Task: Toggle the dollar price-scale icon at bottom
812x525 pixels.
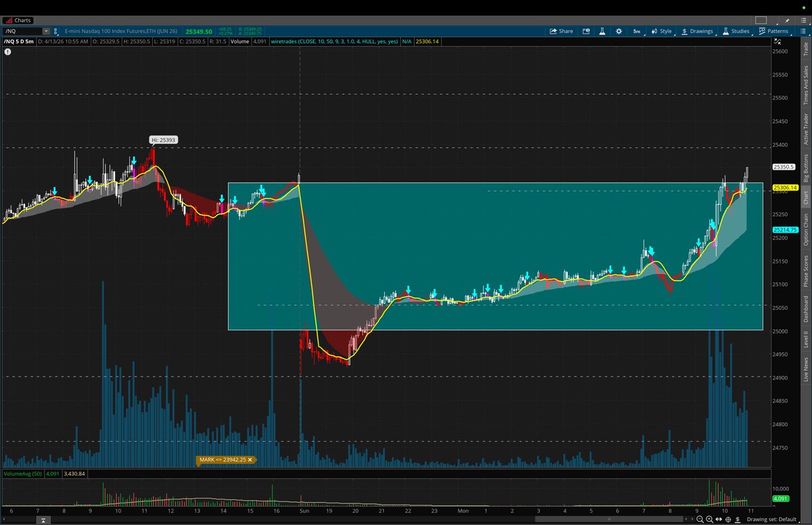Action: pyautogui.click(x=738, y=519)
